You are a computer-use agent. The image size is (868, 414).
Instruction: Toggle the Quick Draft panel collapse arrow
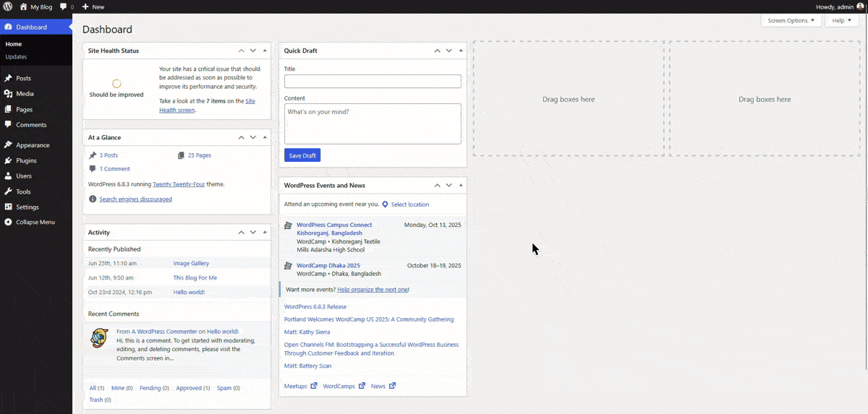(461, 51)
